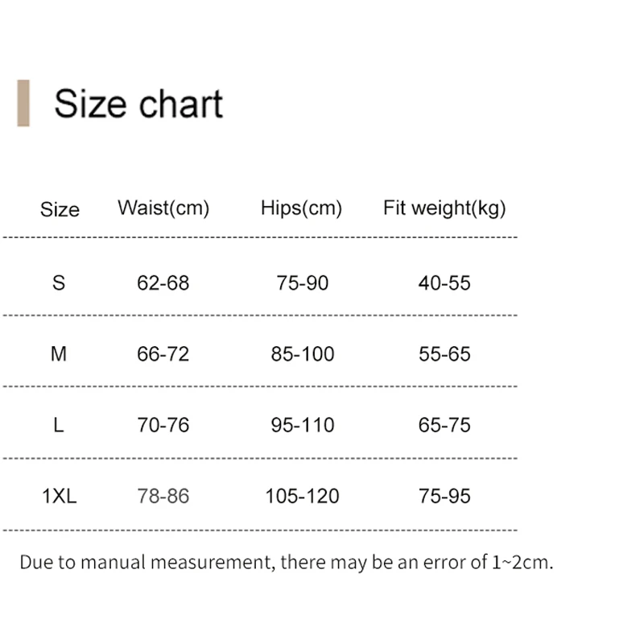Select the size S row label
Viewport: 644px width, 644px height.
tap(59, 283)
